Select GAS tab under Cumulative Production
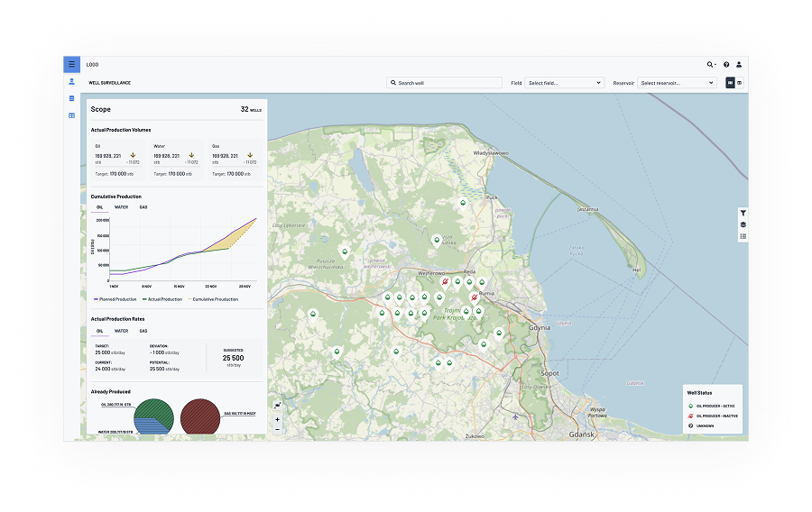The image size is (812, 512). pyautogui.click(x=143, y=207)
